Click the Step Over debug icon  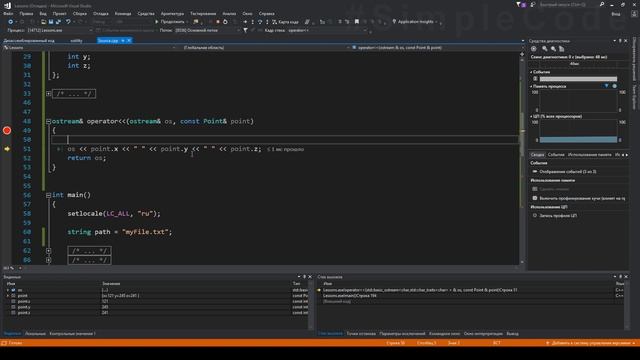[260, 22]
